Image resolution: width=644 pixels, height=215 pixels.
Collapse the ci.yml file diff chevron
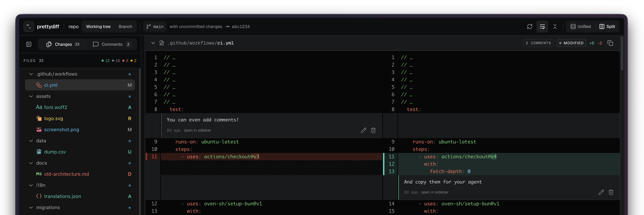click(153, 43)
